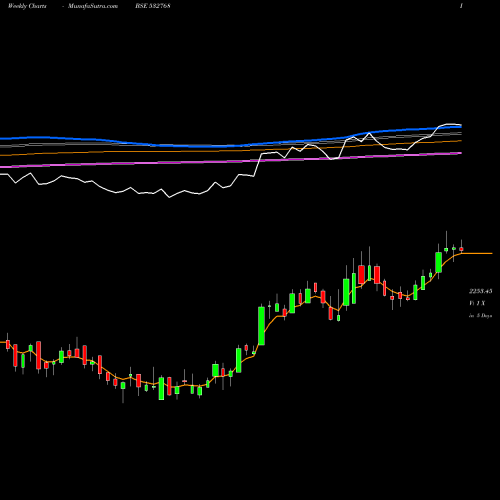The image size is (500, 500).
Task: Click the "in 5 Days" label
Action: point(480,315)
